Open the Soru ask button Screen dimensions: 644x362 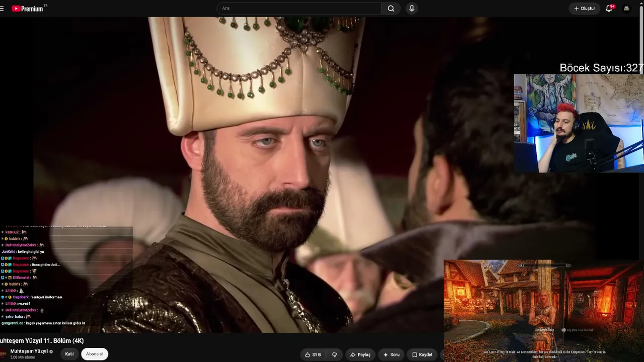(x=391, y=354)
